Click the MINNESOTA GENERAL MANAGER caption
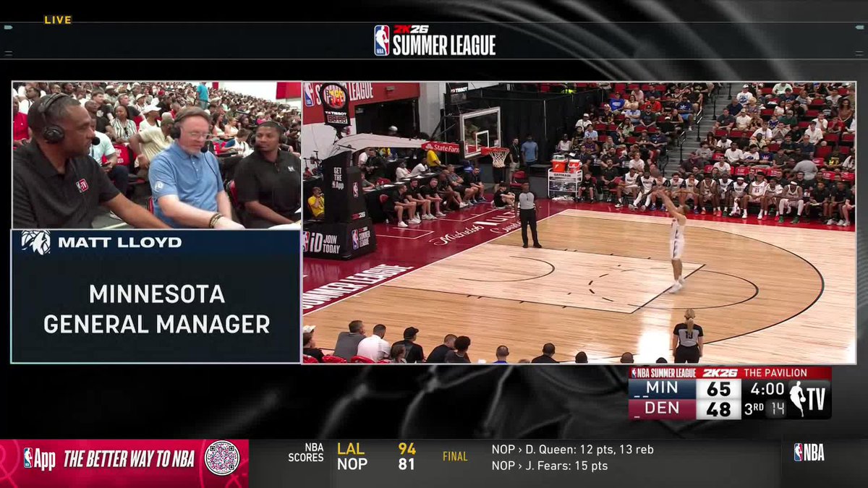Viewport: 868px width, 488px height. coord(156,309)
